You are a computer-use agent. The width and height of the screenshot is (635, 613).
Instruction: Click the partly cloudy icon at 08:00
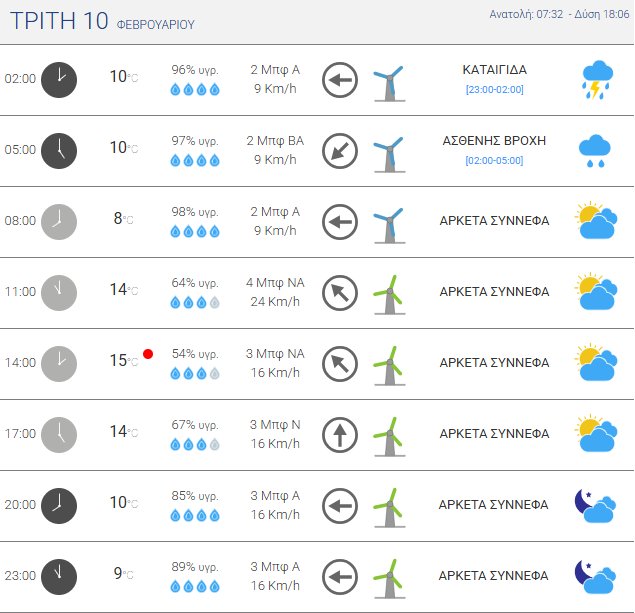pyautogui.click(x=595, y=221)
